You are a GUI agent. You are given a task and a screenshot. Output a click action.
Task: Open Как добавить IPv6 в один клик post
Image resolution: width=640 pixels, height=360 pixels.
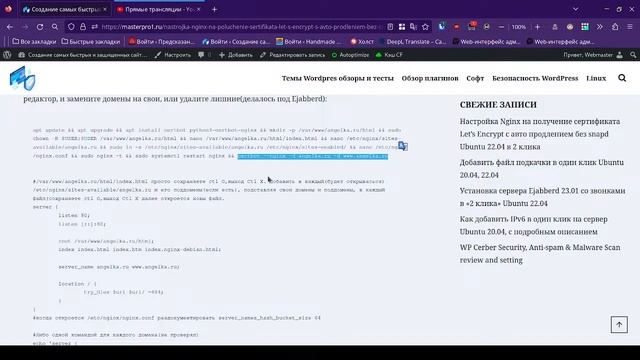533,225
